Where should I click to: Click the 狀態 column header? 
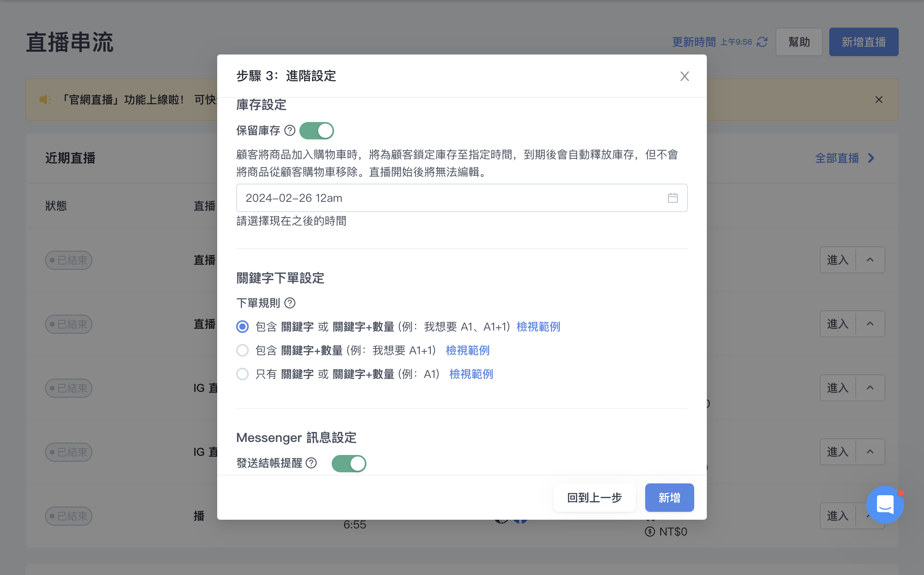[56, 206]
